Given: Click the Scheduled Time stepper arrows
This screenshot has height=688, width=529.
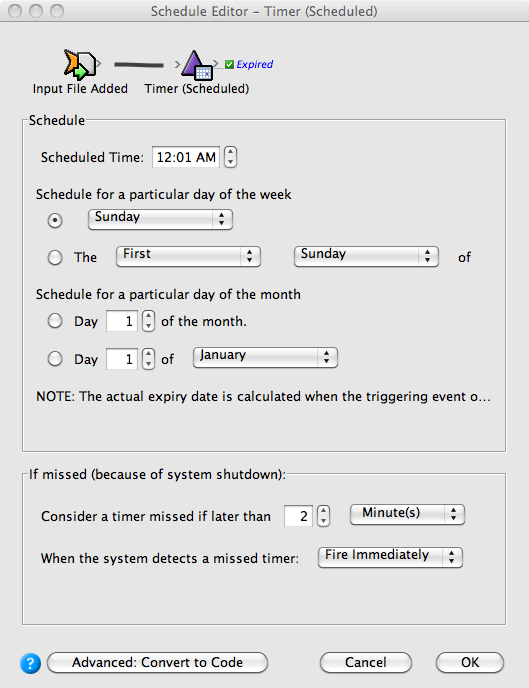Looking at the screenshot, I should [x=230, y=157].
